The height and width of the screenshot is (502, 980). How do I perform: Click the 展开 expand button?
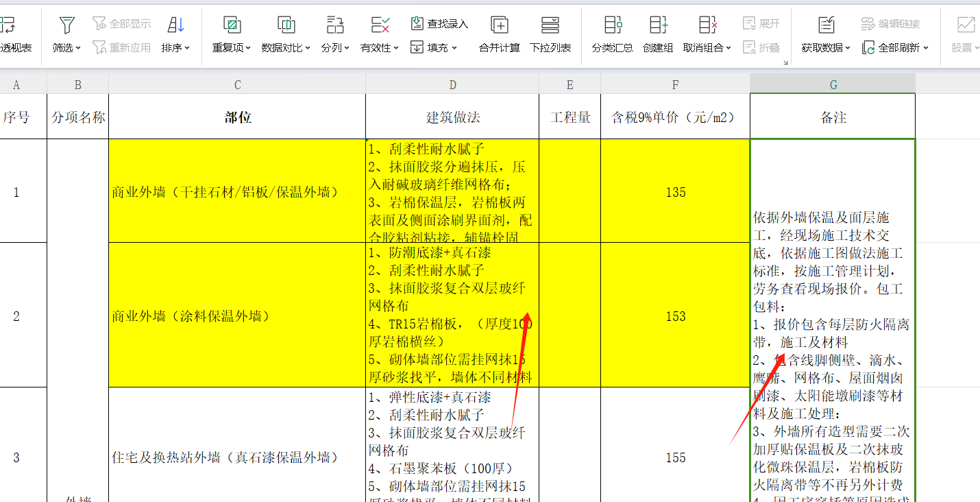[761, 24]
